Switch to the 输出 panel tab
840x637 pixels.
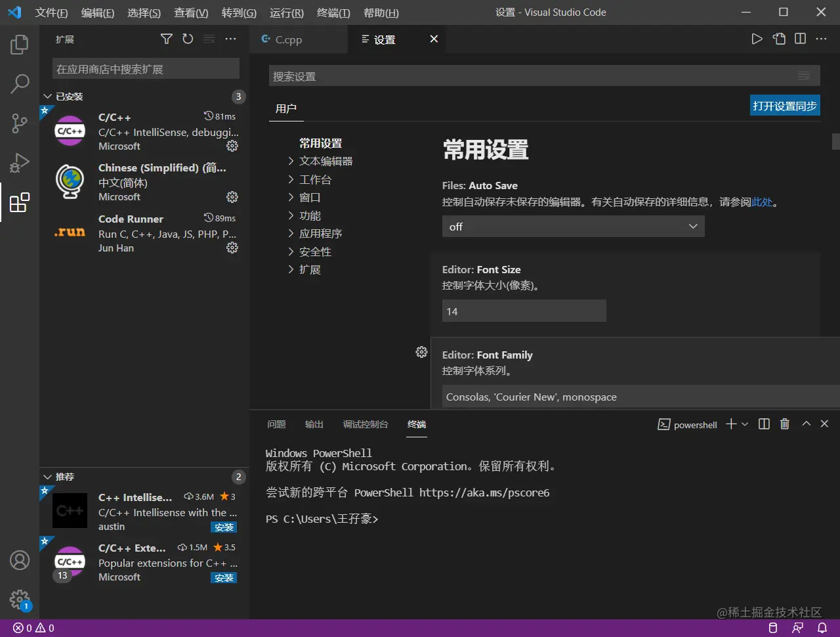click(314, 424)
